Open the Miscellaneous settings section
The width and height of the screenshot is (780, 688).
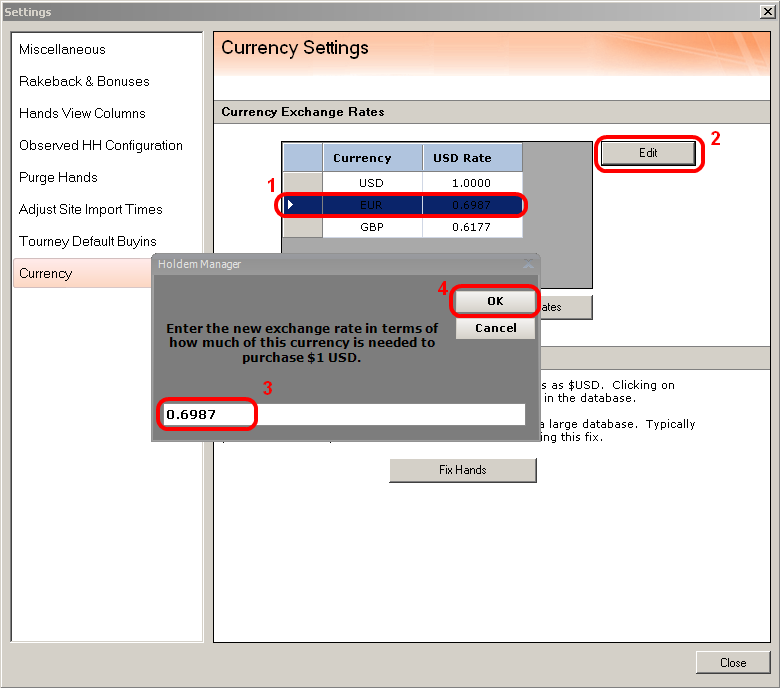tap(62, 49)
